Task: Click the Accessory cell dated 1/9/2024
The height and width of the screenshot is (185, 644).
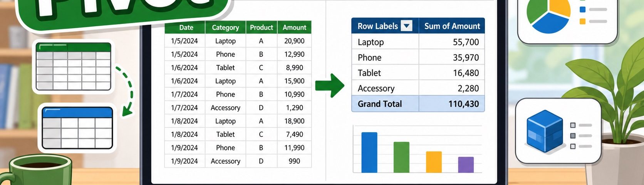Action: click(x=225, y=161)
